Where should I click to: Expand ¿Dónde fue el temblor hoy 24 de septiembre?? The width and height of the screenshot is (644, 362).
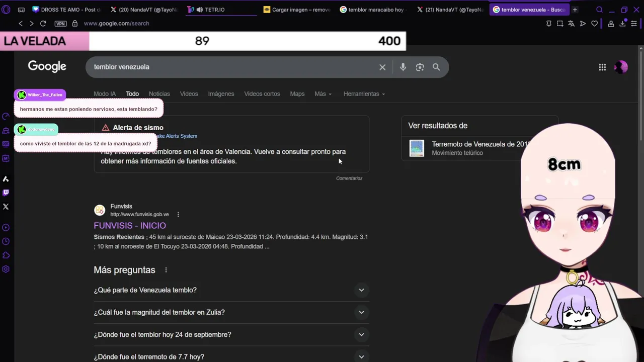coord(231,334)
